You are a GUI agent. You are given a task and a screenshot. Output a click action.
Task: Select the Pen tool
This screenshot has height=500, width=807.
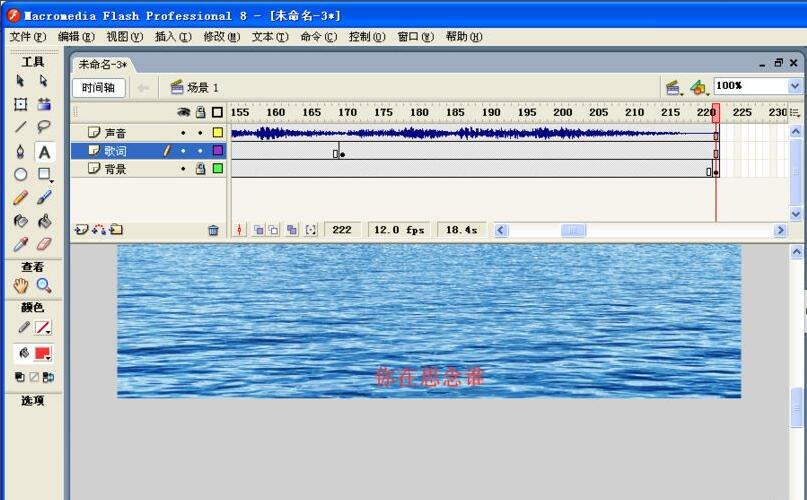(x=20, y=151)
